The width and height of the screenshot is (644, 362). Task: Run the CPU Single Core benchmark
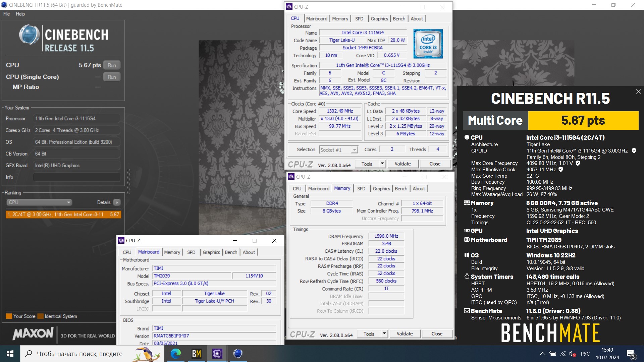pos(112,77)
